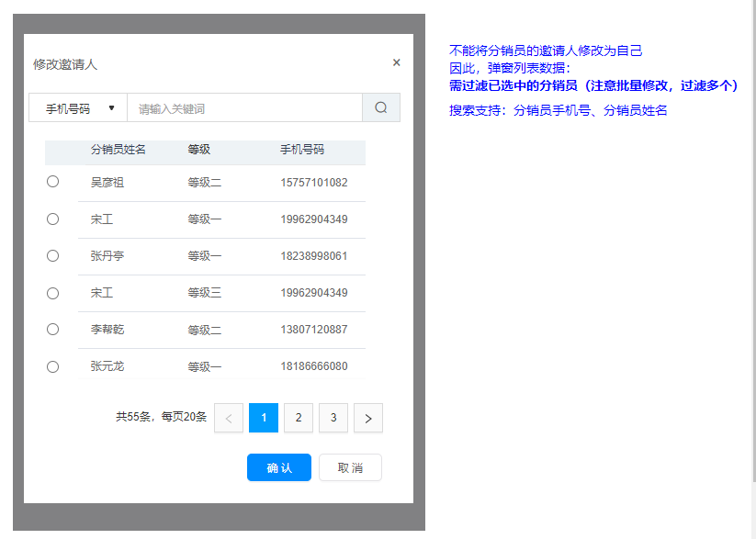Open the 手机号码 search type dropdown

click(78, 108)
